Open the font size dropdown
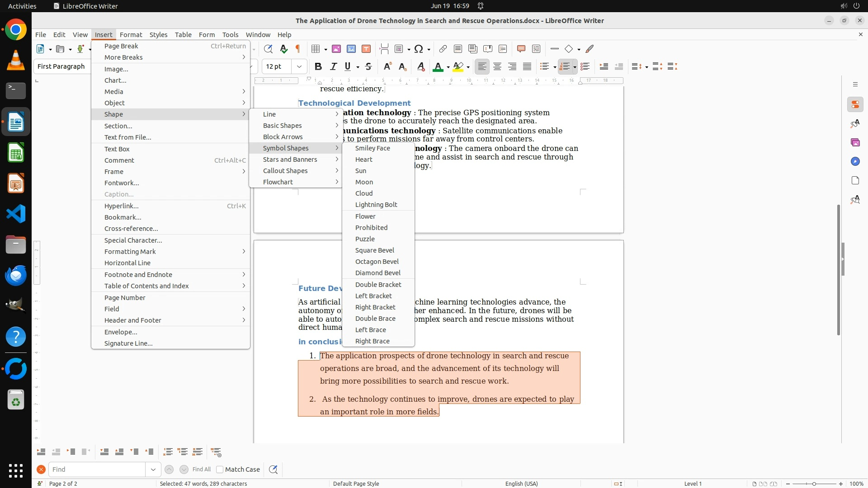 click(299, 67)
